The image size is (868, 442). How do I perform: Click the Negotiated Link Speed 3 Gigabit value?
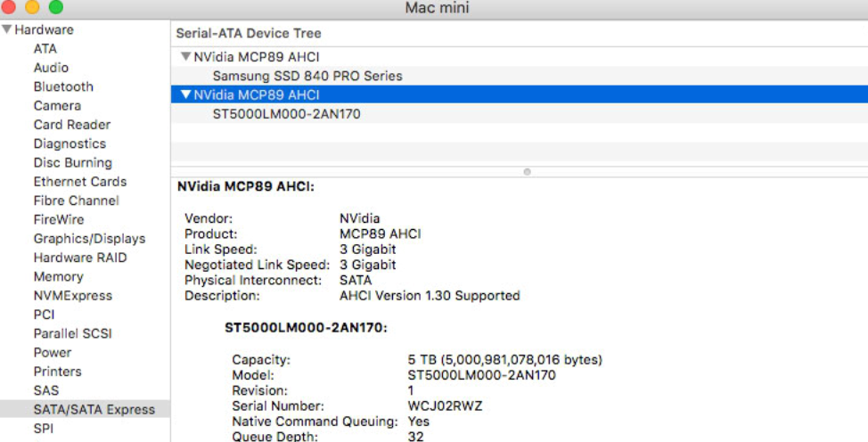click(367, 264)
